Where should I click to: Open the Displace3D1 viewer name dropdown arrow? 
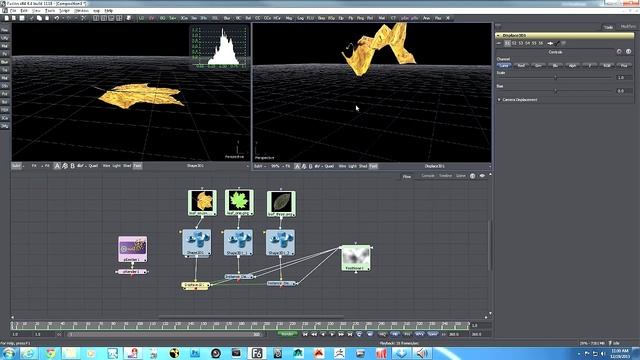[489, 166]
